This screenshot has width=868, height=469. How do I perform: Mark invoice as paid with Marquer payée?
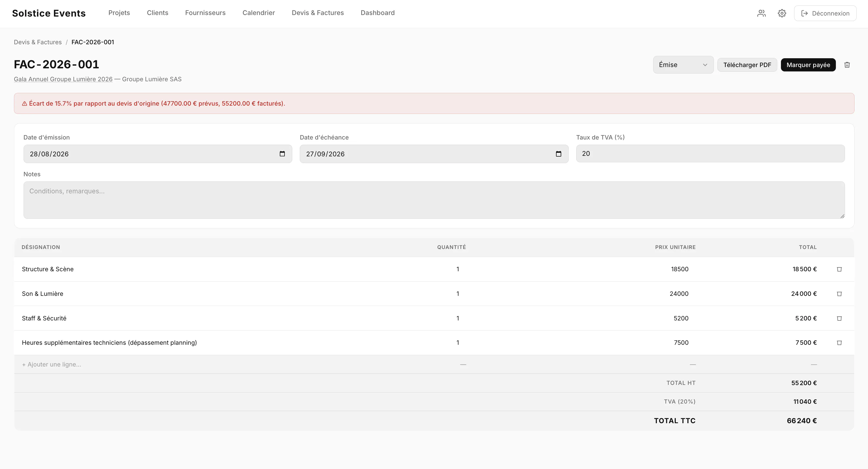pos(808,65)
